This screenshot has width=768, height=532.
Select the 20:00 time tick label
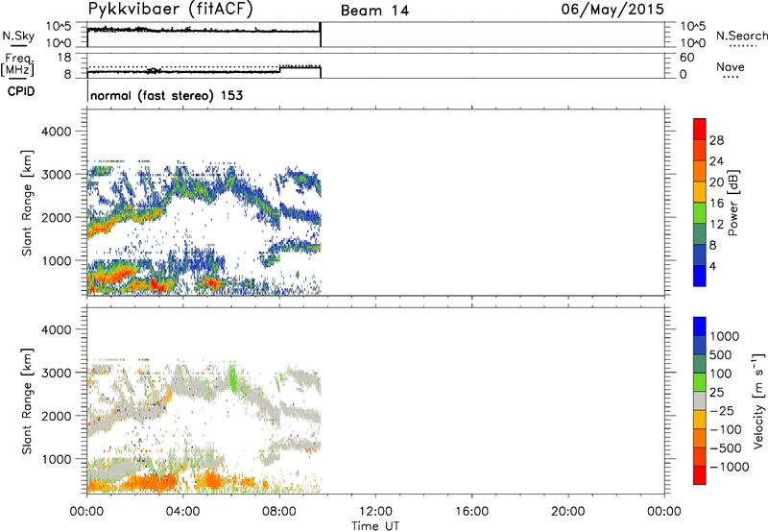[x=567, y=512]
